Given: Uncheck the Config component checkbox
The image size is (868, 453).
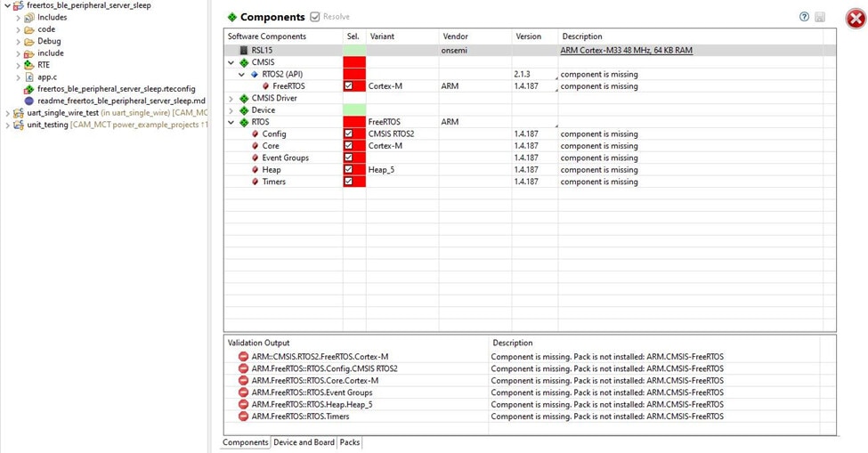Looking at the screenshot, I should 348,133.
